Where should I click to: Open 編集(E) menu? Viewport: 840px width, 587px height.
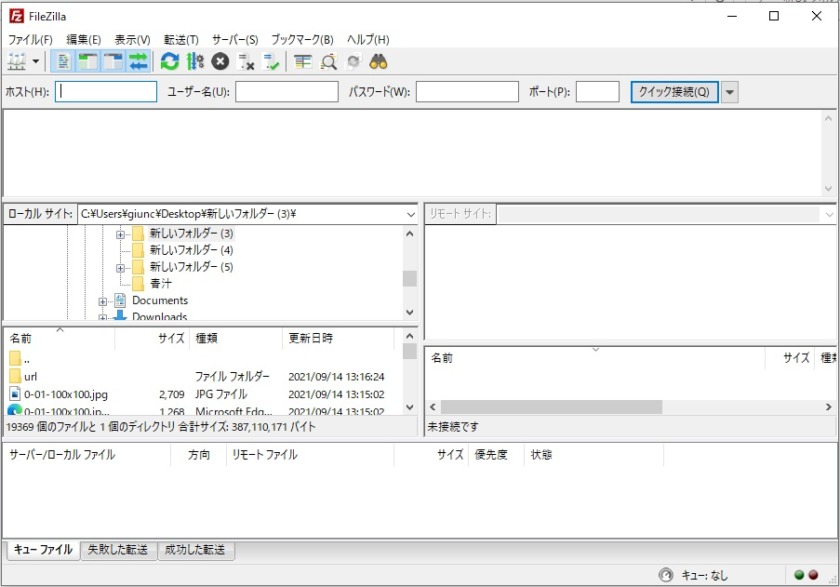coord(84,40)
